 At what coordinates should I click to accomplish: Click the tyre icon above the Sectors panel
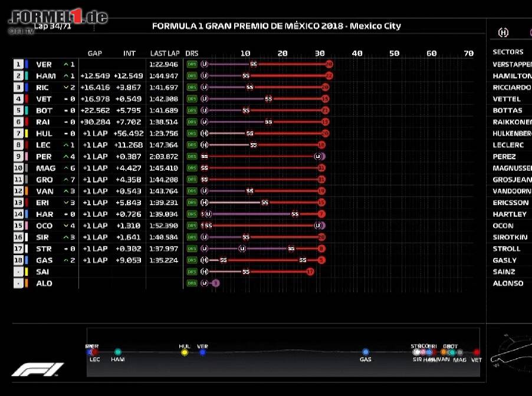pos(503,32)
